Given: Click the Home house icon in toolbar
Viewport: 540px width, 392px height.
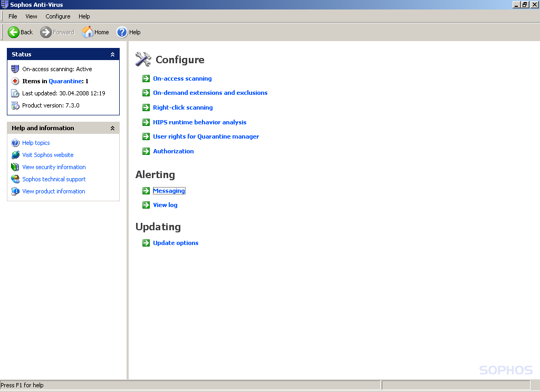Looking at the screenshot, I should click(x=88, y=32).
